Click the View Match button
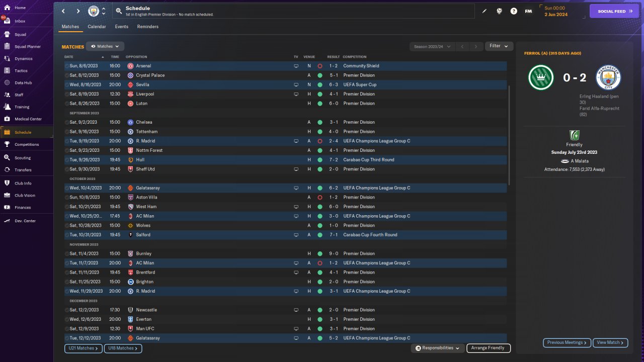This screenshot has width=644, height=362. click(x=610, y=342)
